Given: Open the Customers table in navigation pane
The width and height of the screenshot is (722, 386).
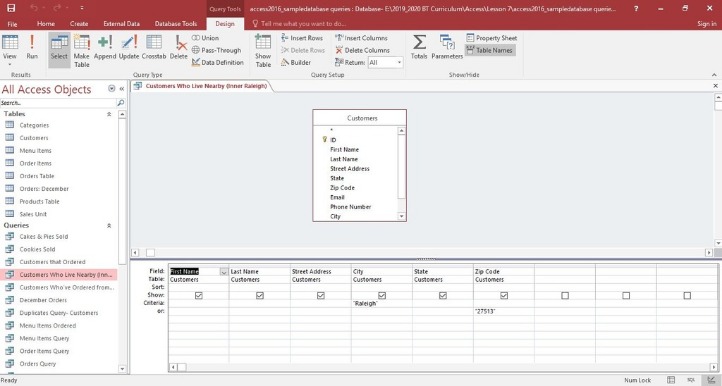Looking at the screenshot, I should [x=34, y=138].
